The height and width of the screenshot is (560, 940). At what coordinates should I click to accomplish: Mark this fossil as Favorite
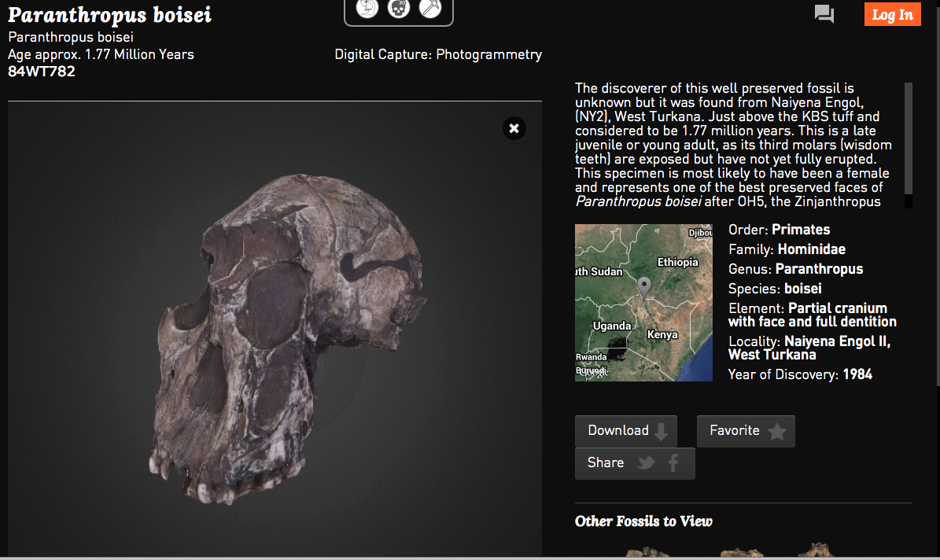(x=746, y=431)
